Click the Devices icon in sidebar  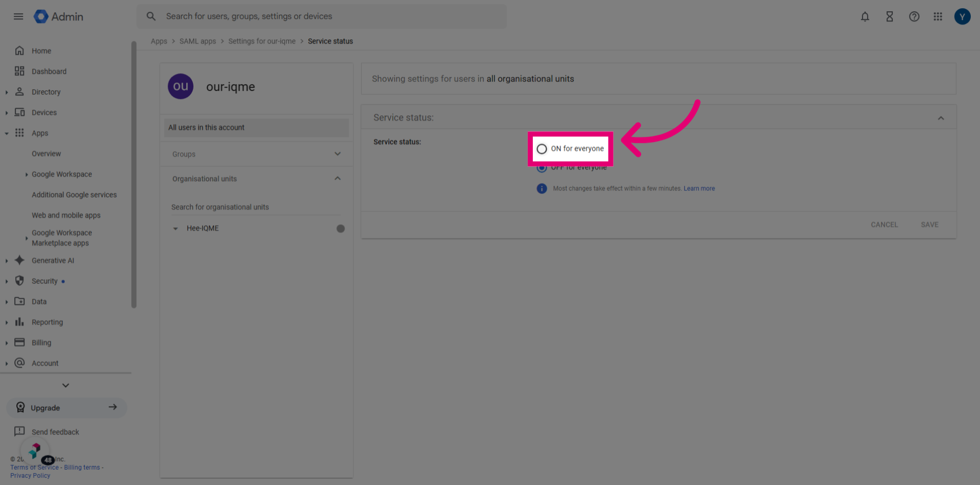pyautogui.click(x=19, y=112)
